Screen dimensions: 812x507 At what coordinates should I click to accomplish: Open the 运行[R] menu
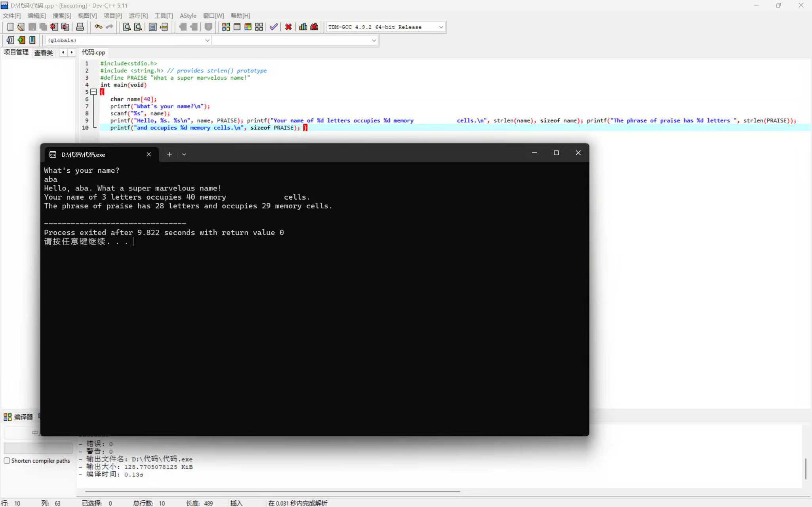[138, 16]
